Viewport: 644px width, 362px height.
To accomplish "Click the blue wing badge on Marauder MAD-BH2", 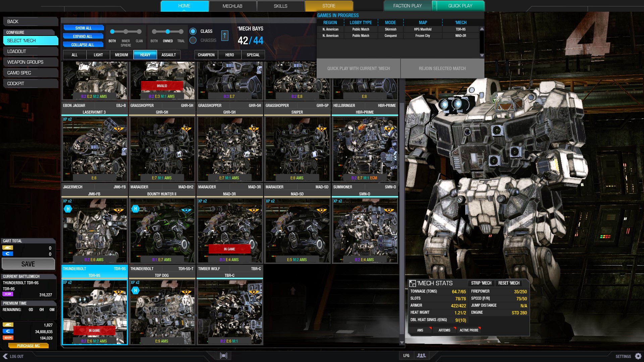I will click(186, 210).
